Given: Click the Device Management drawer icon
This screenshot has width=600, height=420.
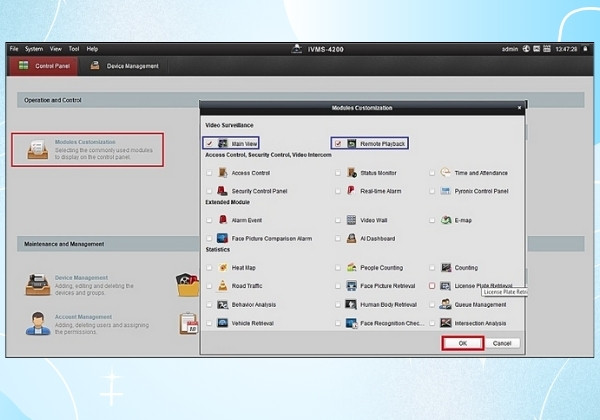Looking at the screenshot, I should (38, 285).
